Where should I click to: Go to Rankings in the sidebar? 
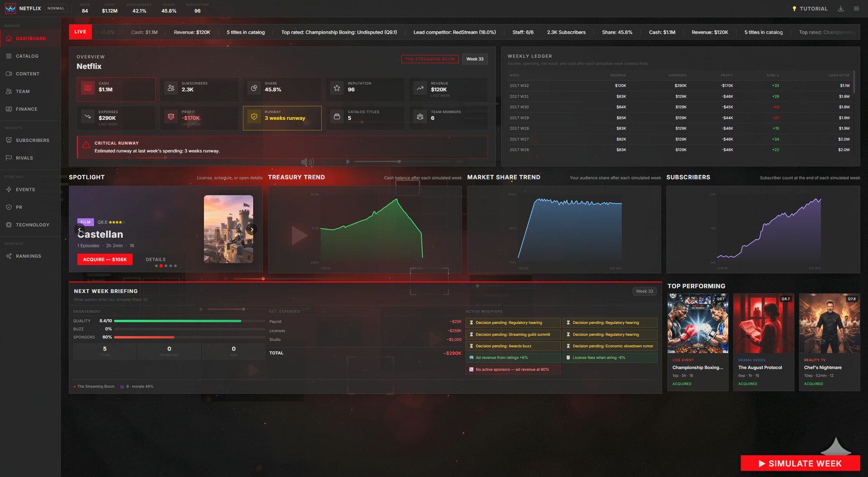coord(28,256)
